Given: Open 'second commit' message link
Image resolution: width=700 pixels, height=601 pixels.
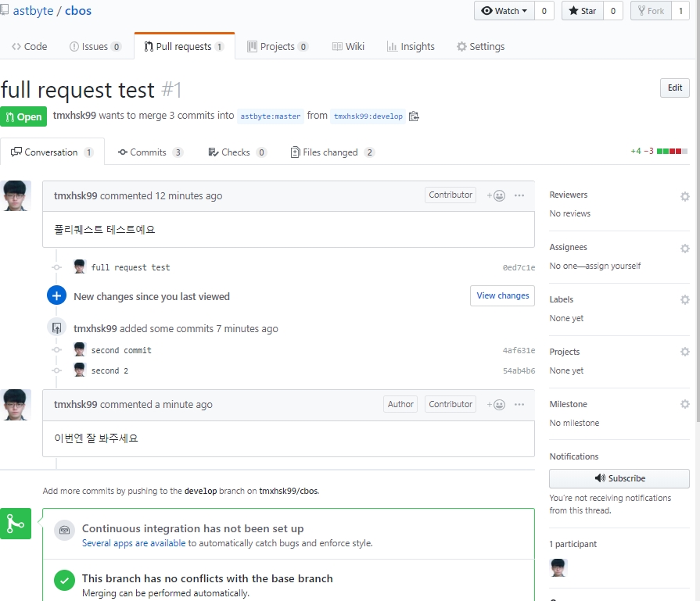Looking at the screenshot, I should 121,350.
